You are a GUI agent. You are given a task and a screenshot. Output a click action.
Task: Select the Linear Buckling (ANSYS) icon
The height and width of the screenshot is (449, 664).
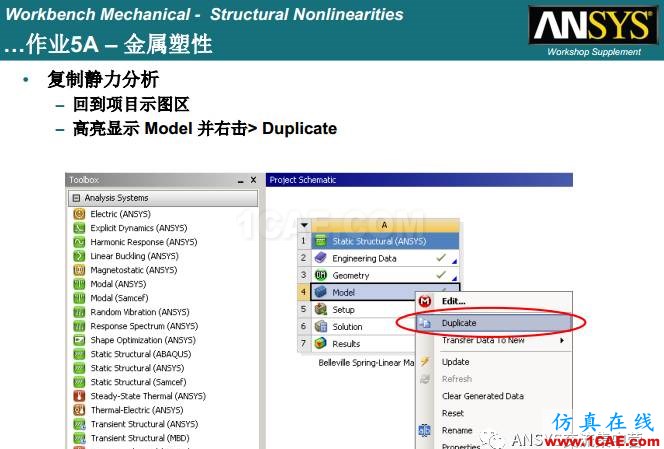coord(79,256)
